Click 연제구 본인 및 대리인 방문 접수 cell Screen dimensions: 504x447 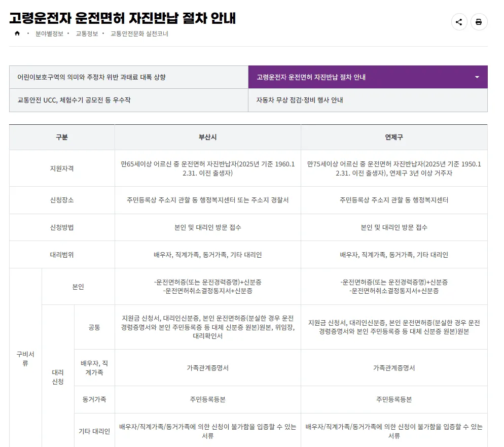pyautogui.click(x=394, y=227)
